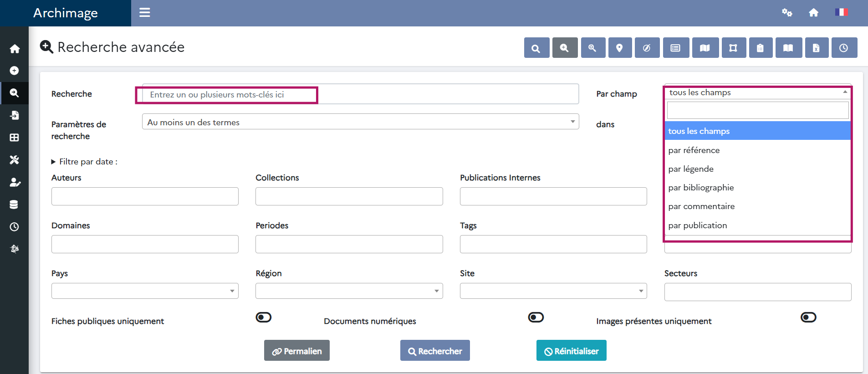
Task: Select the search sidebar icon
Action: click(x=15, y=93)
